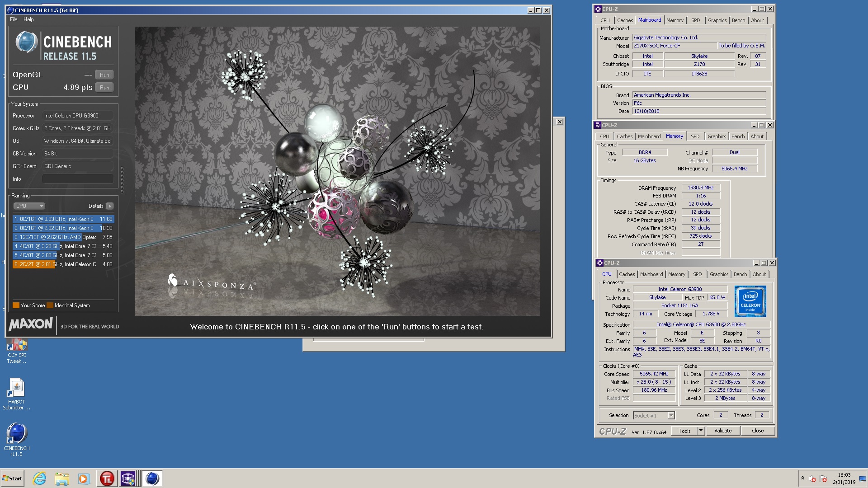Open the File menu in Cinebench
Image resolution: width=868 pixels, height=488 pixels.
coord(14,19)
